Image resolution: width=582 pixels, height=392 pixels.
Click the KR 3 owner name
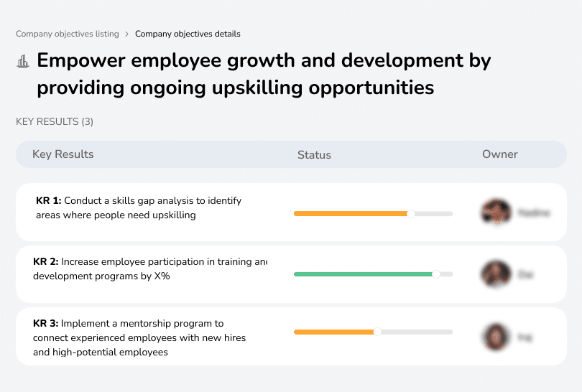coord(525,336)
